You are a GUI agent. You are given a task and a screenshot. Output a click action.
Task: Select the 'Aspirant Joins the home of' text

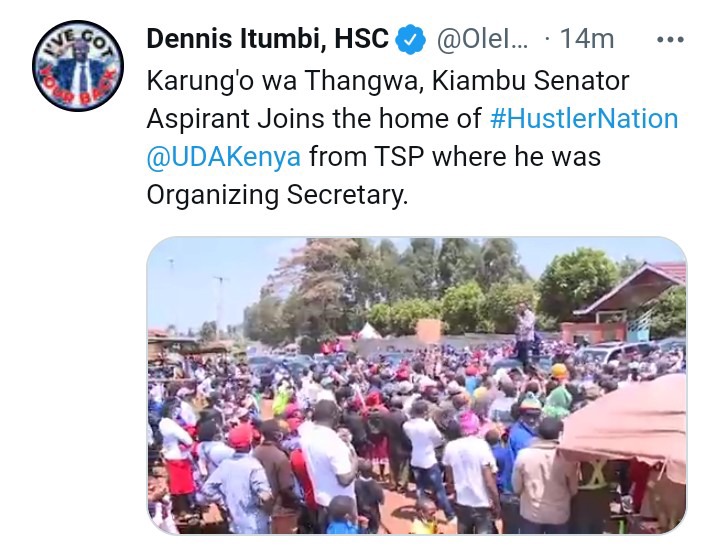(x=314, y=118)
